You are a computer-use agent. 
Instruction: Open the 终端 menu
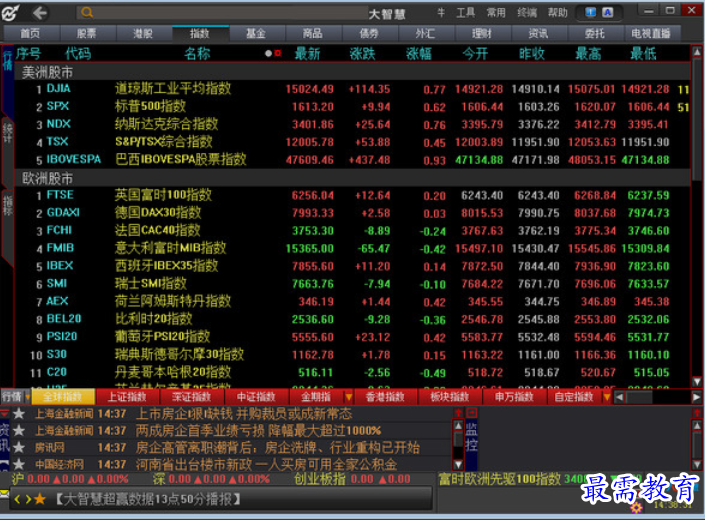pyautogui.click(x=527, y=13)
